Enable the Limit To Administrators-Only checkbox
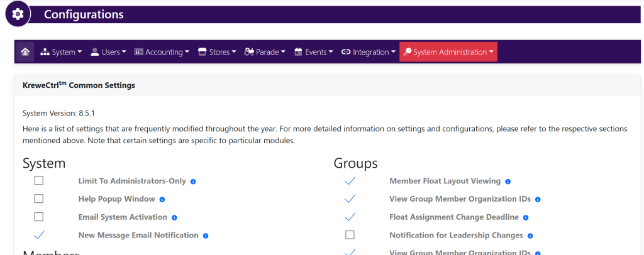644x255 pixels. click(39, 181)
